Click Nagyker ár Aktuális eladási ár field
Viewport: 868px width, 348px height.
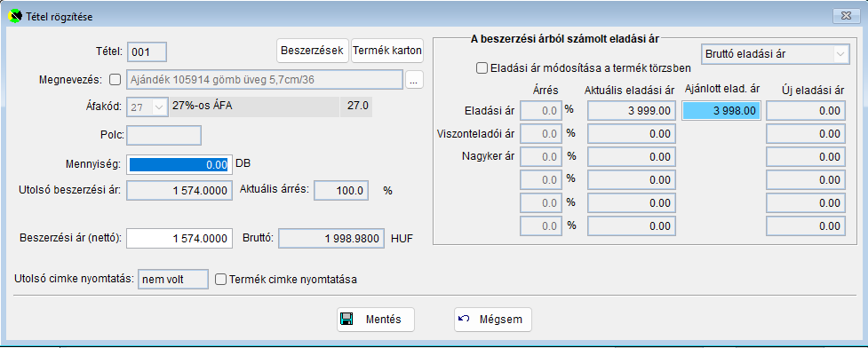click(632, 157)
